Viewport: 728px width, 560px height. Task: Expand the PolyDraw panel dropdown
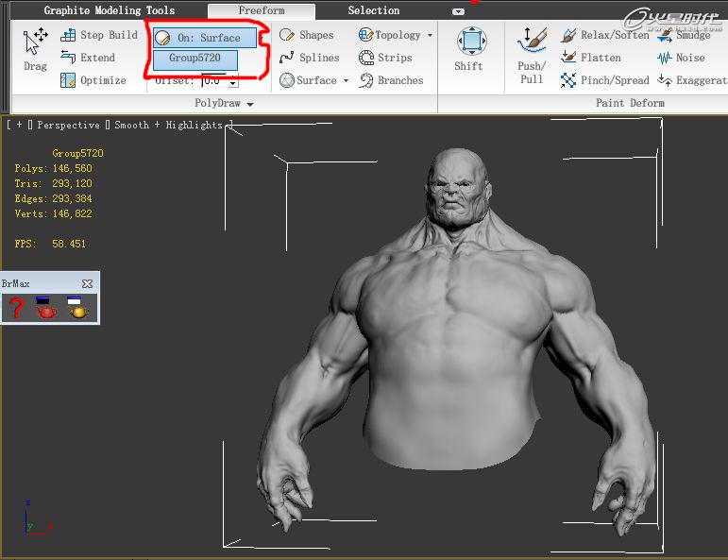click(250, 104)
